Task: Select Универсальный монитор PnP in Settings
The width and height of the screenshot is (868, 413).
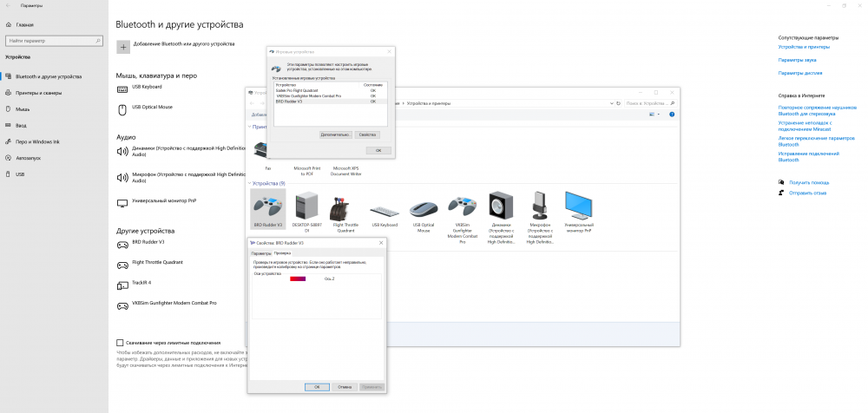Action: click(164, 201)
